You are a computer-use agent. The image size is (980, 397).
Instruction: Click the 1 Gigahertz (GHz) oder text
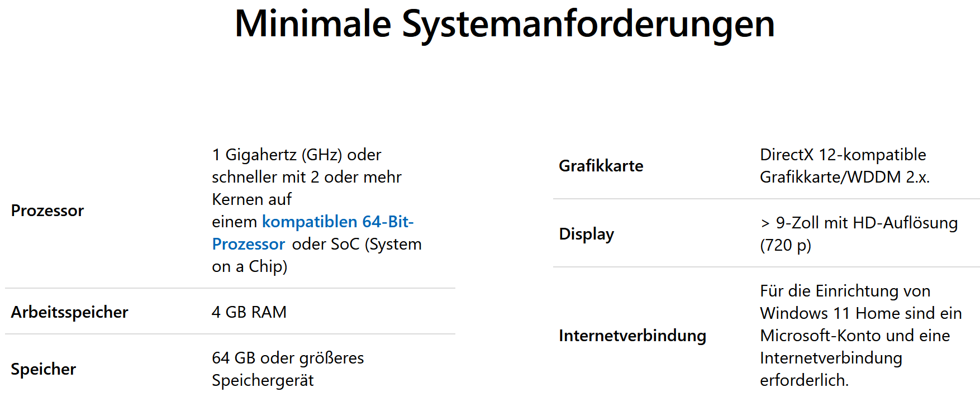(x=297, y=155)
